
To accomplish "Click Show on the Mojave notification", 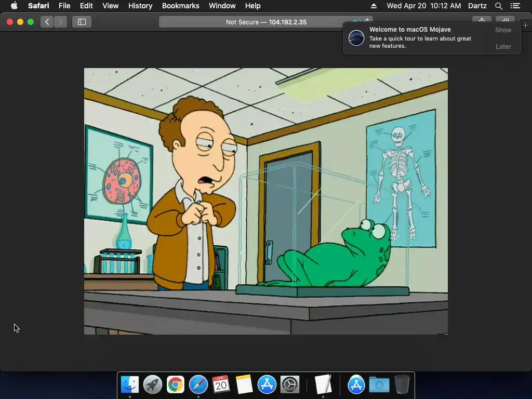I will pyautogui.click(x=503, y=30).
